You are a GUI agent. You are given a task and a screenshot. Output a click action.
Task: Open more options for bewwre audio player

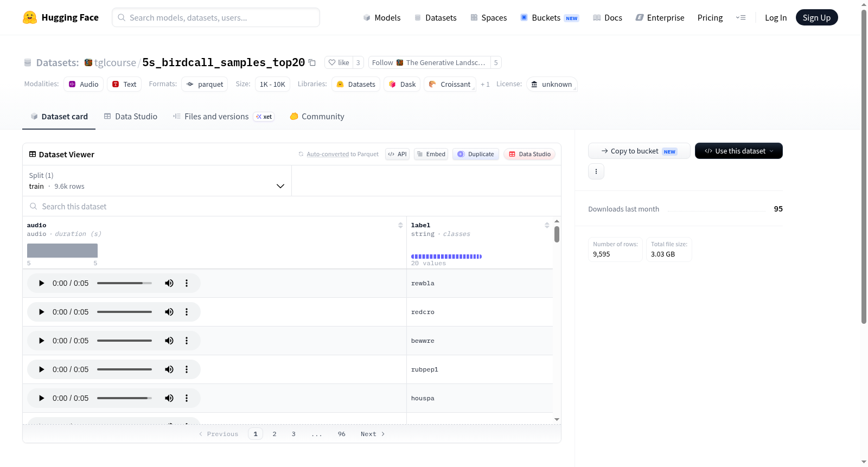coord(187,341)
